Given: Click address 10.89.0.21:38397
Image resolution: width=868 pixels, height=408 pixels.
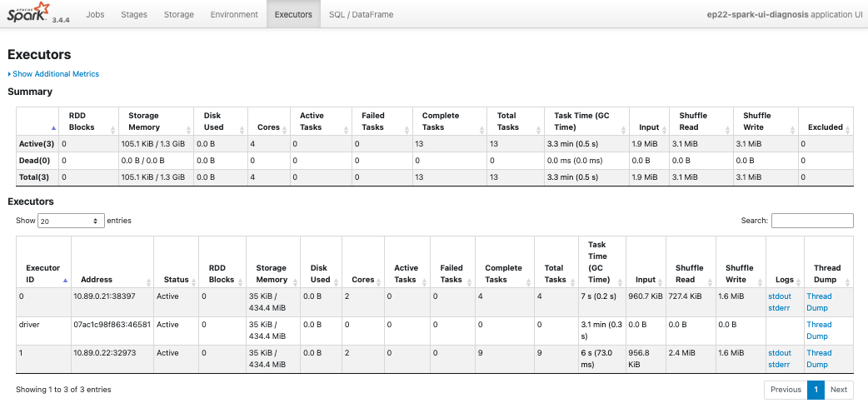Looking at the screenshot, I should (x=105, y=296).
